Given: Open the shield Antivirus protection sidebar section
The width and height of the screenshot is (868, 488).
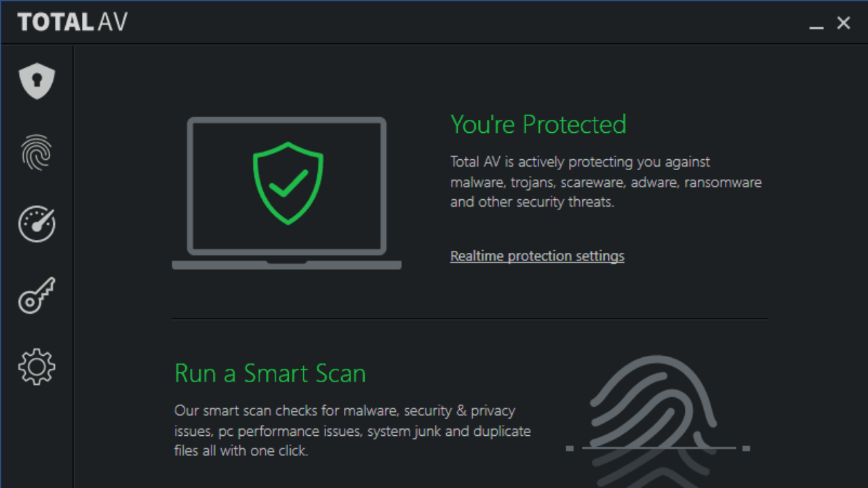Looking at the screenshot, I should (37, 81).
